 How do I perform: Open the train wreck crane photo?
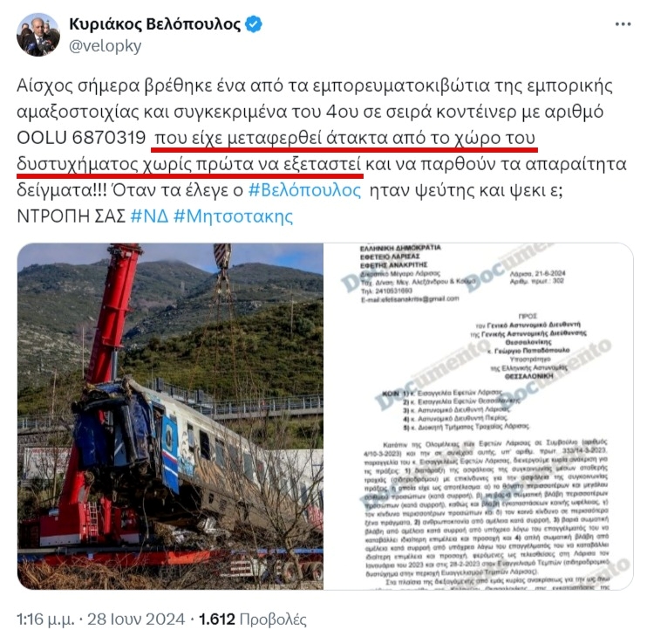click(170, 416)
